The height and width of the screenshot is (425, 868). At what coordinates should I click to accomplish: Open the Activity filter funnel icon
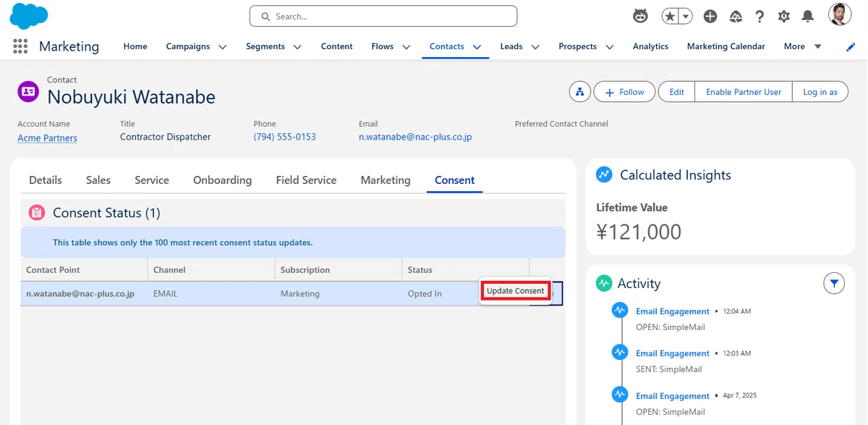(834, 283)
